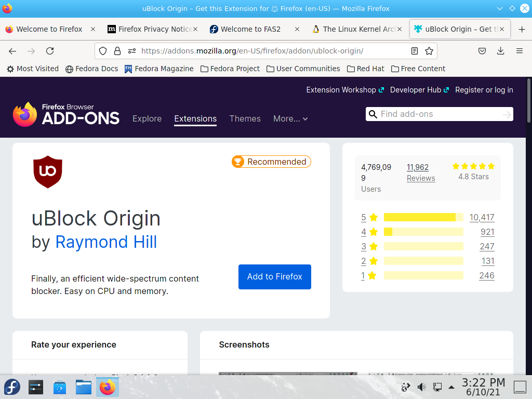Viewport: 532px width, 399px height.
Task: Open system settings from the taskbar
Action: [36, 387]
